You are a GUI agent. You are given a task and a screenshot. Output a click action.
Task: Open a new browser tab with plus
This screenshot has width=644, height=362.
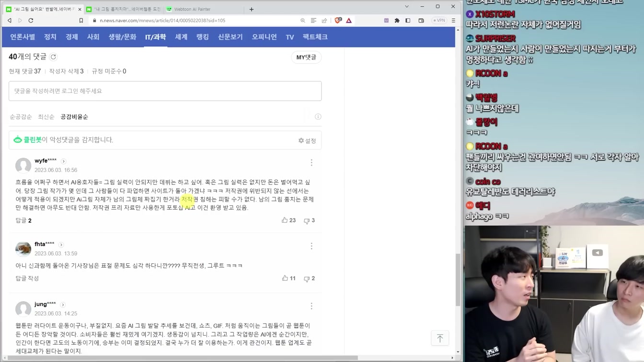pyautogui.click(x=252, y=9)
